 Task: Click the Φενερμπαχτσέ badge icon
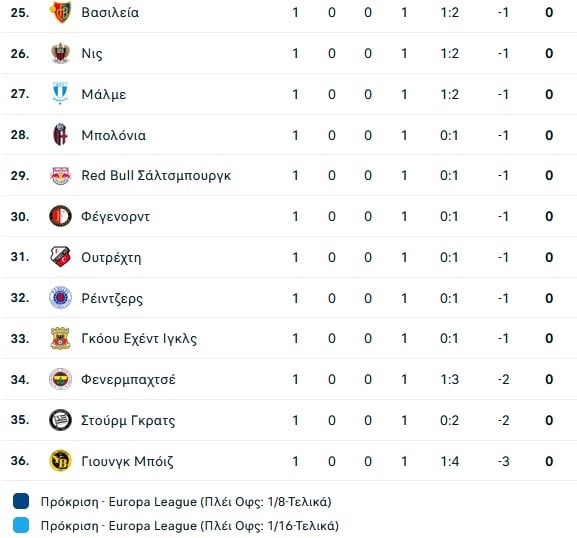(60, 379)
